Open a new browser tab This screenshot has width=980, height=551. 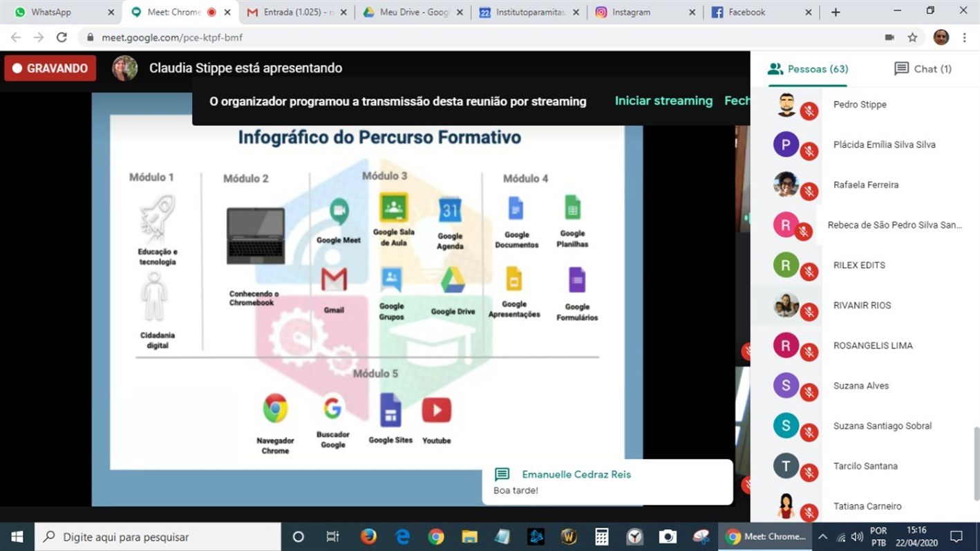(x=836, y=12)
